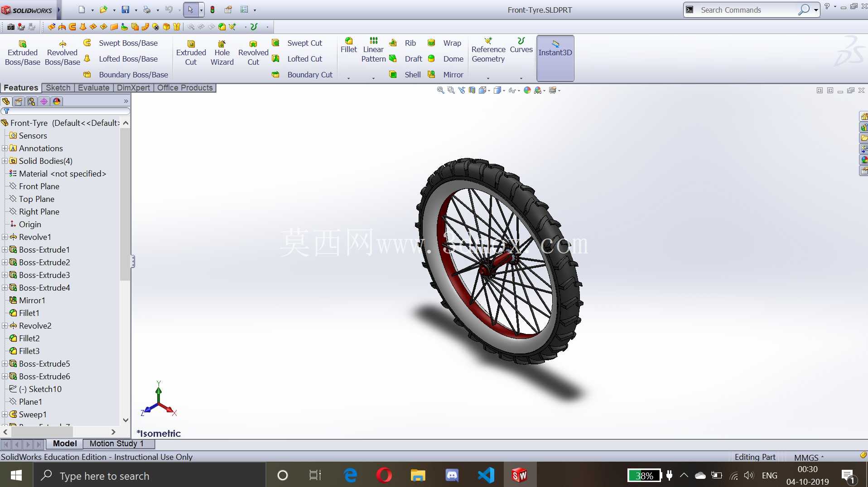Open the Appearances task pane tab
868x487 pixels.
click(x=864, y=160)
